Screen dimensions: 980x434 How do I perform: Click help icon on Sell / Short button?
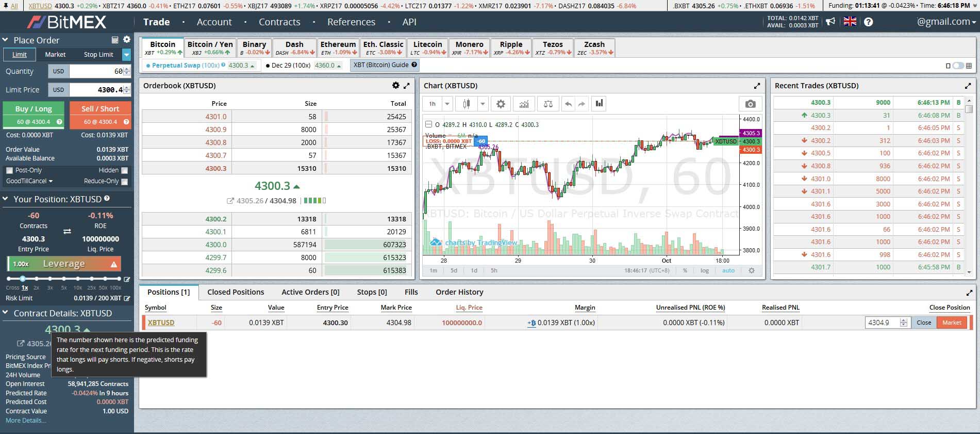pos(126,122)
